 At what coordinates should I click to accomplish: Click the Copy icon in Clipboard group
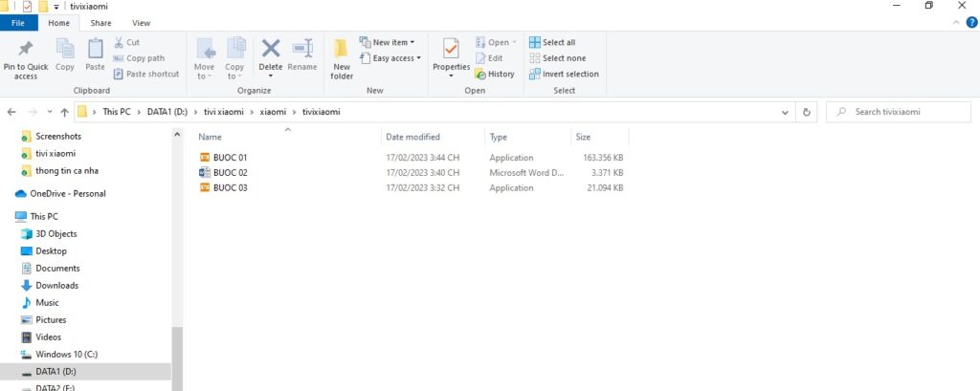tap(65, 50)
